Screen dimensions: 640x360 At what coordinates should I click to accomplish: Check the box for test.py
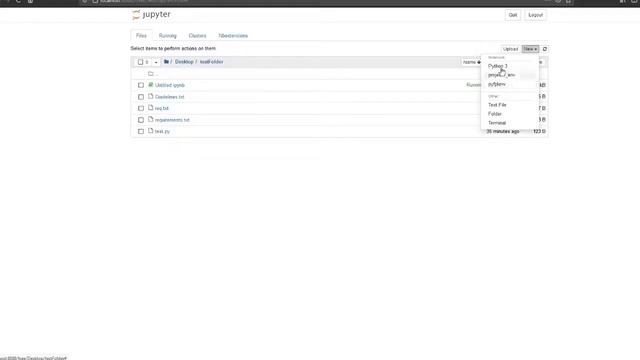[141, 131]
